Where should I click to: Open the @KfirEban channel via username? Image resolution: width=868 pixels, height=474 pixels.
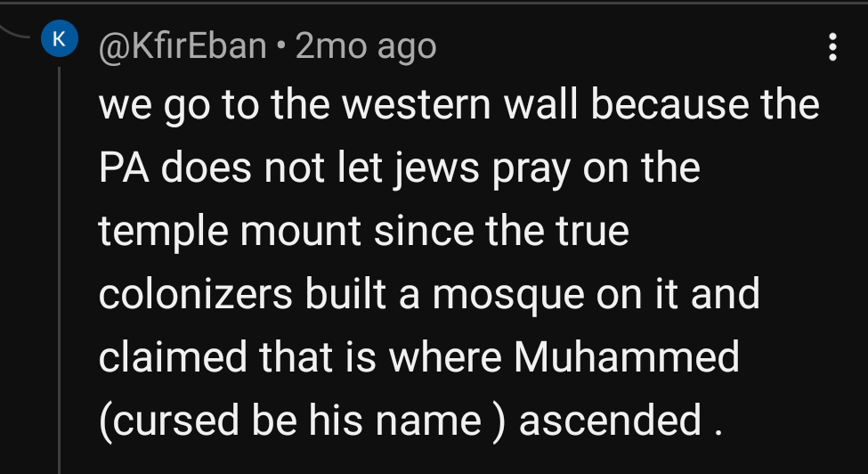pyautogui.click(x=183, y=45)
